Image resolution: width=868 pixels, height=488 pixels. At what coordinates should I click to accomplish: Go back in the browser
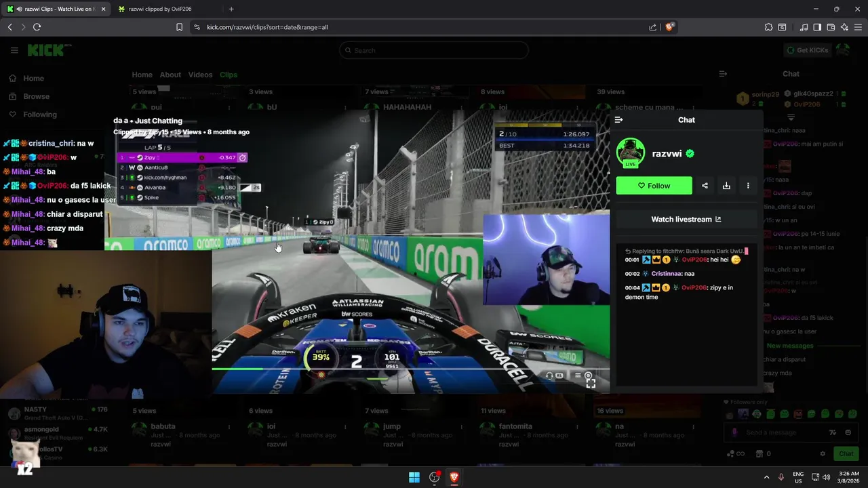[9, 27]
